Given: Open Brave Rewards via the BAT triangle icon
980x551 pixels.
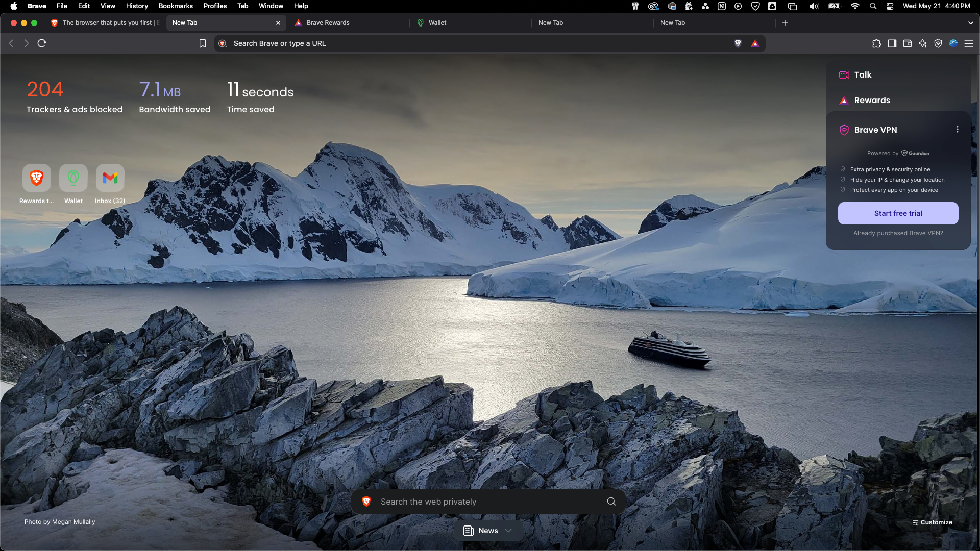Looking at the screenshot, I should (x=755, y=43).
